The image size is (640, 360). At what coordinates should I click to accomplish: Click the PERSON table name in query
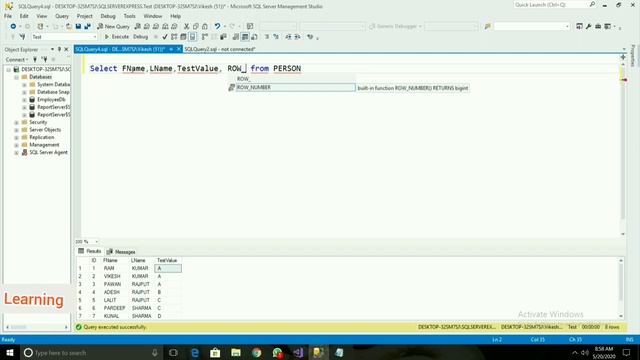[x=287, y=69]
